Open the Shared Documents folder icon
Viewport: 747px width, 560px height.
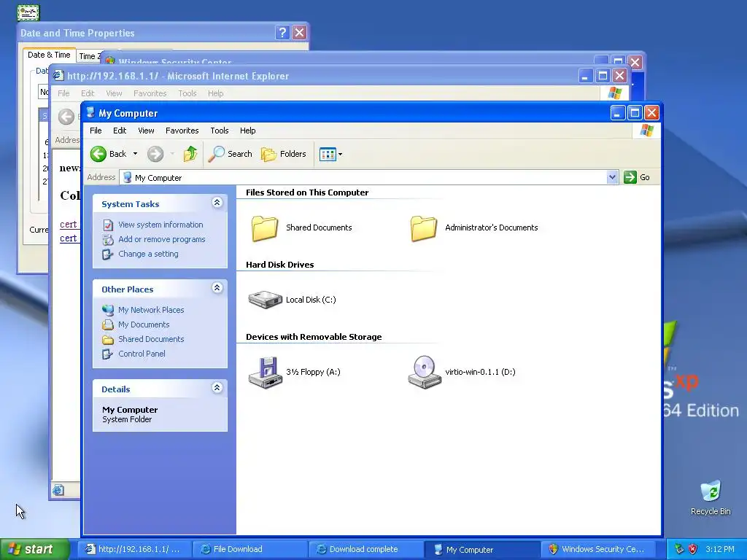click(x=264, y=228)
